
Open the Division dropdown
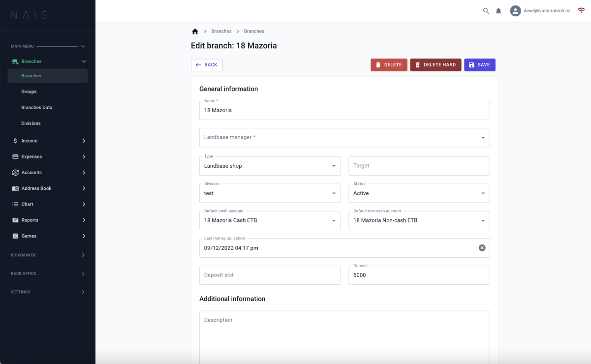tap(270, 193)
